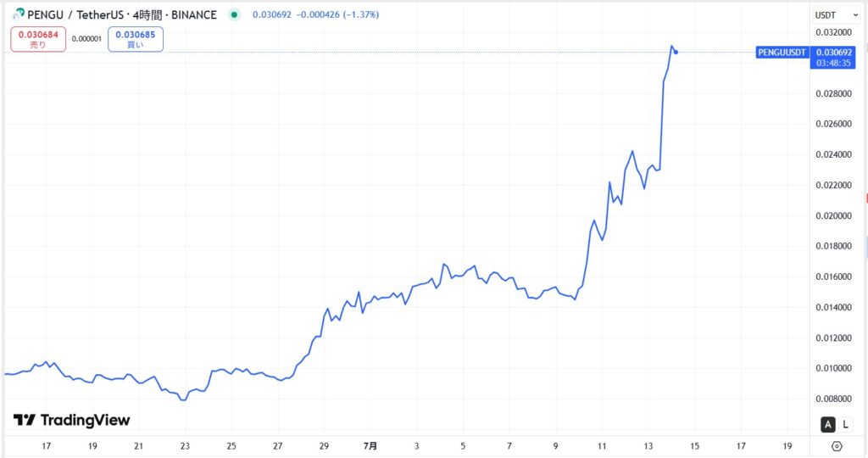Click the PENGUUSDT price label
The image size is (868, 458).
[x=782, y=53]
